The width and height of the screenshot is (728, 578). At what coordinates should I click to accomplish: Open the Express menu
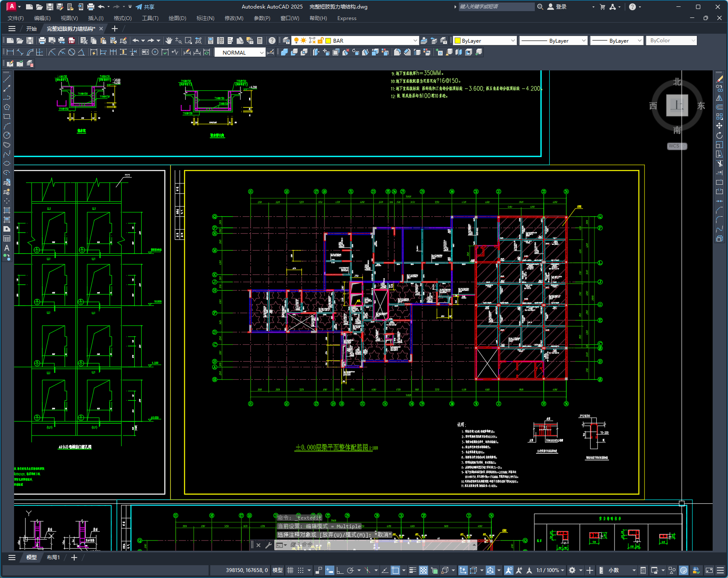click(347, 18)
